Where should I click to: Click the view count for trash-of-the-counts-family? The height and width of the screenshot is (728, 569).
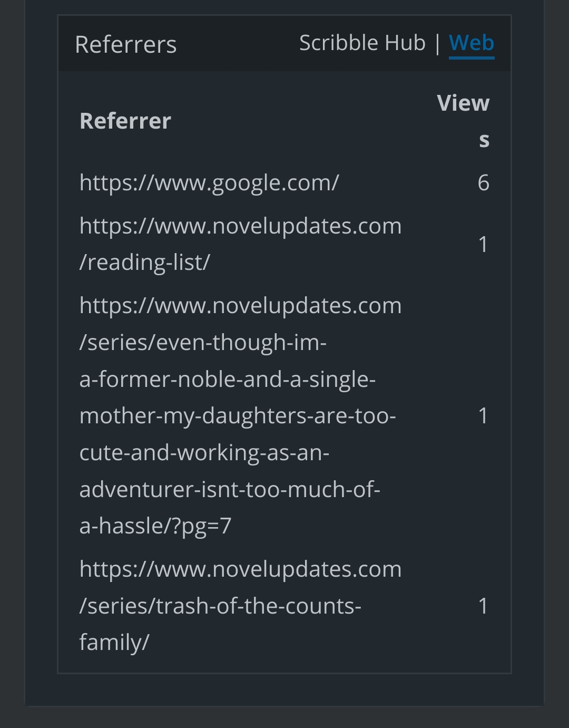click(483, 606)
